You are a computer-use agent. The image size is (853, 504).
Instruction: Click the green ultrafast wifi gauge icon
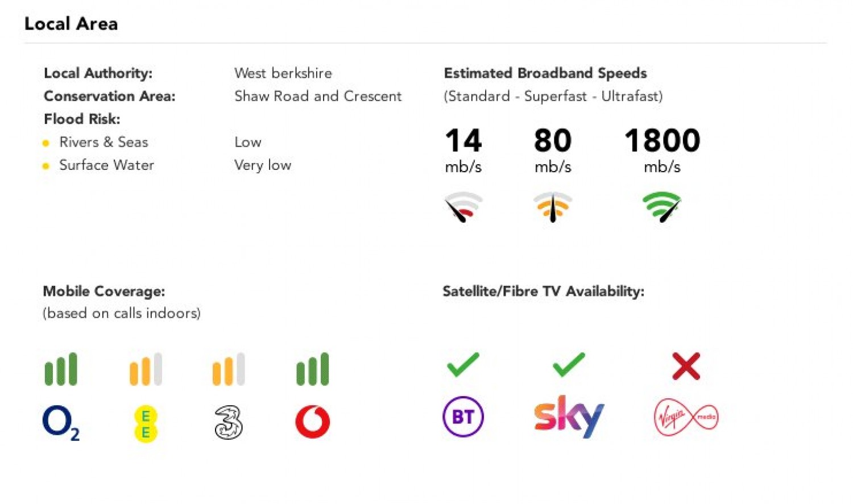click(662, 207)
